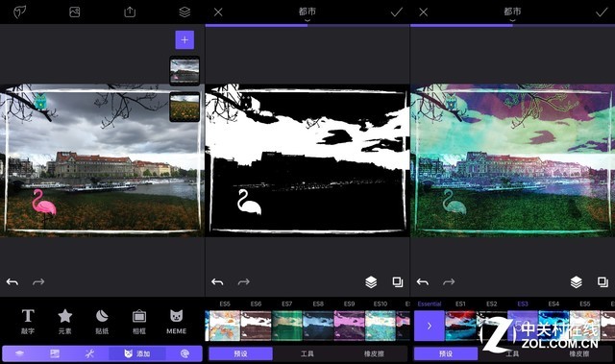615x364 pixels.
Task: Apply the ES4 preset filter
Action: coord(553,326)
